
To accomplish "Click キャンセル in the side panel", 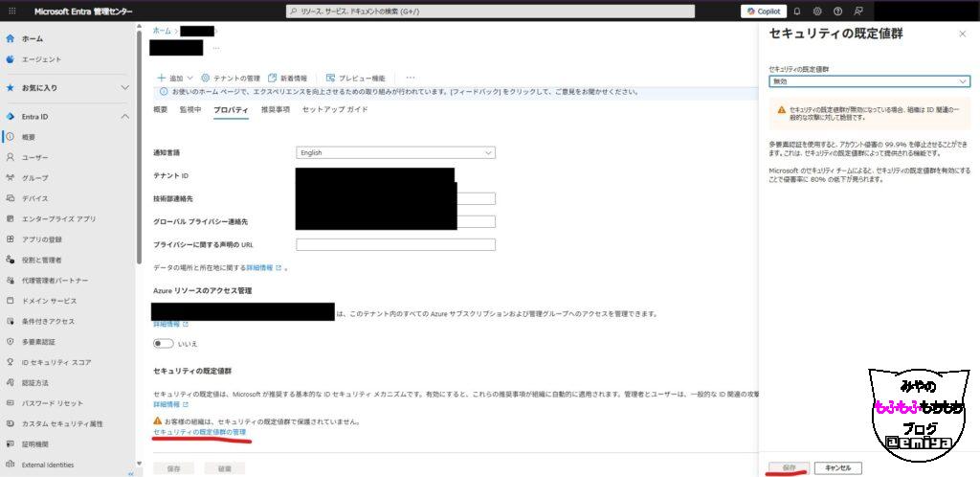I will tap(838, 468).
